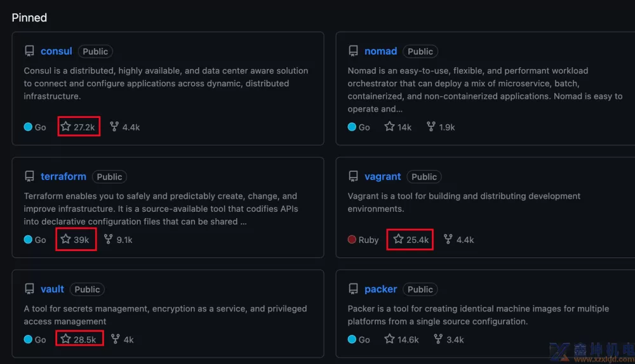This screenshot has width=635, height=364.
Task: Open the packer repository link
Action: click(x=380, y=289)
